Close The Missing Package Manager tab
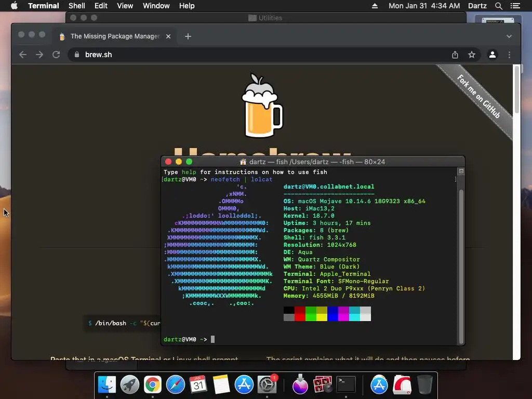The width and height of the screenshot is (532, 399). point(168,36)
